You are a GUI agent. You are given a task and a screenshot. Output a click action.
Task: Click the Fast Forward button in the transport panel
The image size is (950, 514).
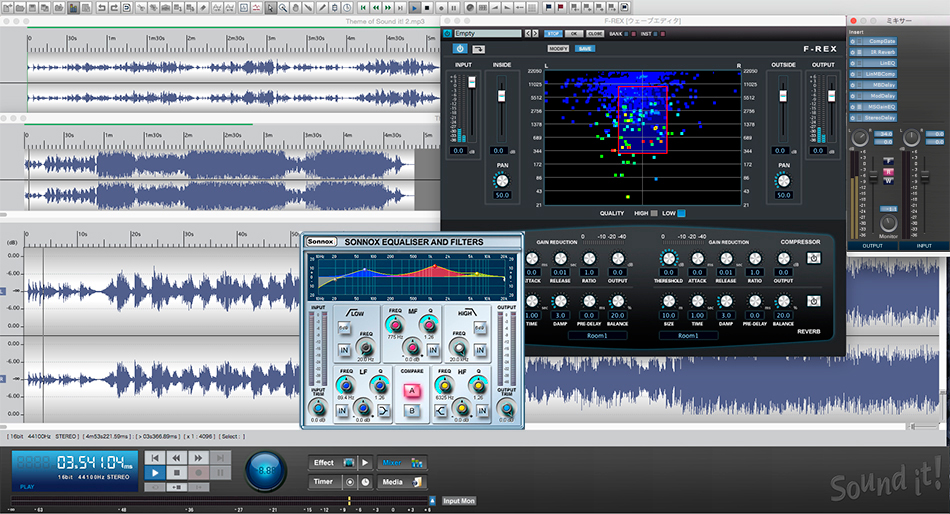coord(199,458)
